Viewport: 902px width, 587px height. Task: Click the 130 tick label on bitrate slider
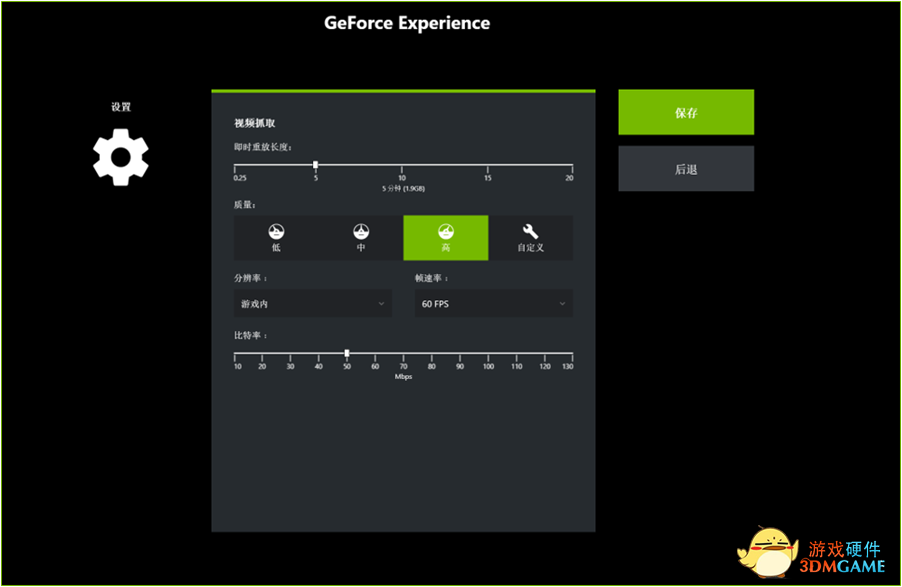[568, 366]
